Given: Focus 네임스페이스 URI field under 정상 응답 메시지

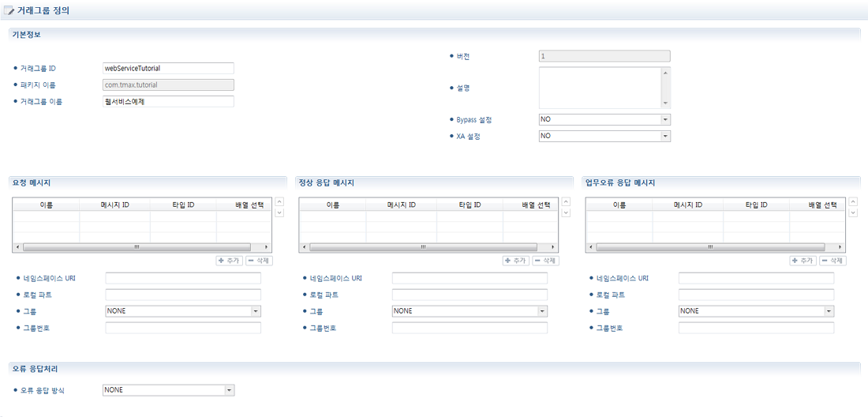Looking at the screenshot, I should pos(469,278).
